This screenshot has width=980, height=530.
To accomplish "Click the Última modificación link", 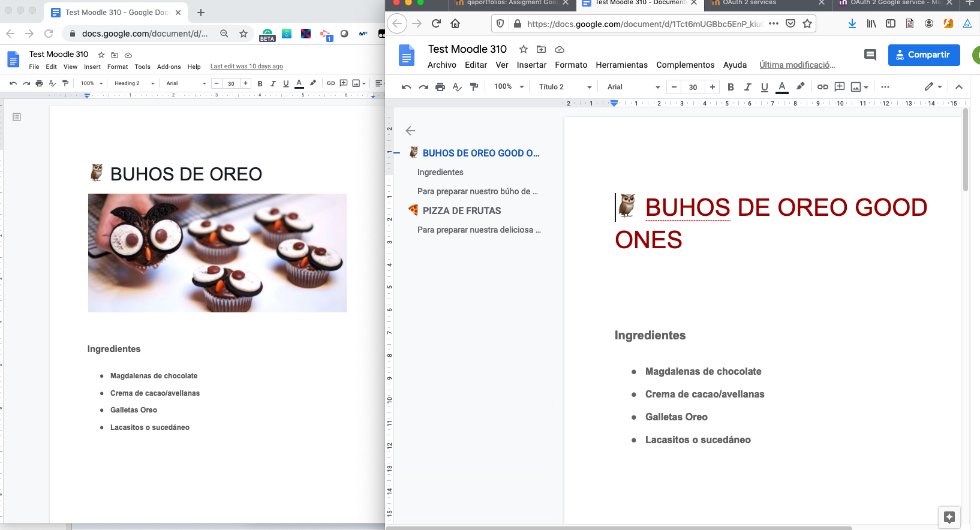I will click(x=797, y=65).
